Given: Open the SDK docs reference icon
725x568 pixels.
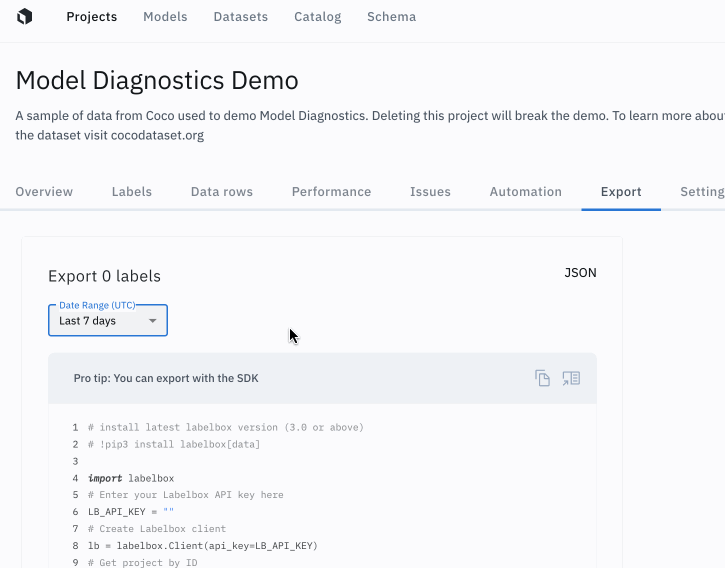Looking at the screenshot, I should point(571,378).
